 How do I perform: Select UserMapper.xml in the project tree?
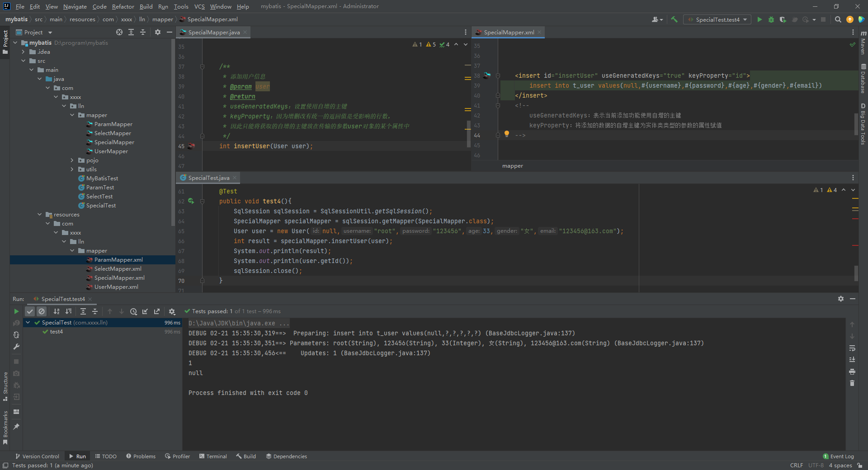point(116,287)
